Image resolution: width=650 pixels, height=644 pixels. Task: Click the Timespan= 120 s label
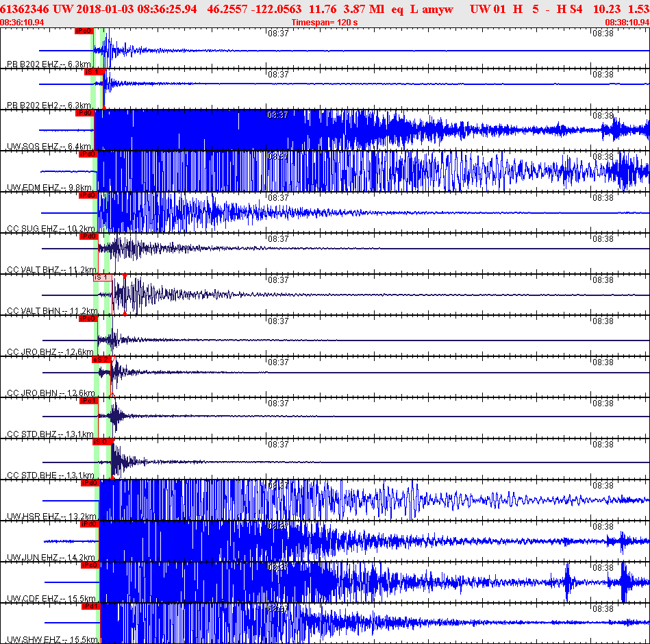pos(324,22)
